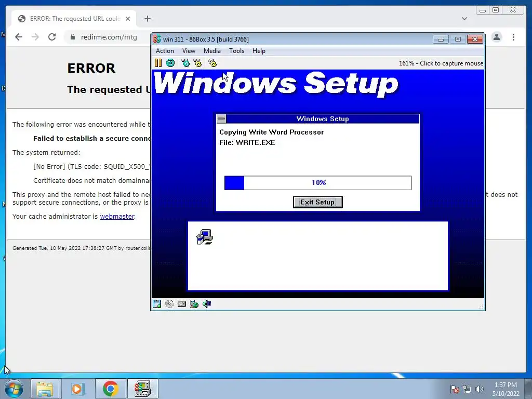Open a new Chrome tab

[147, 19]
